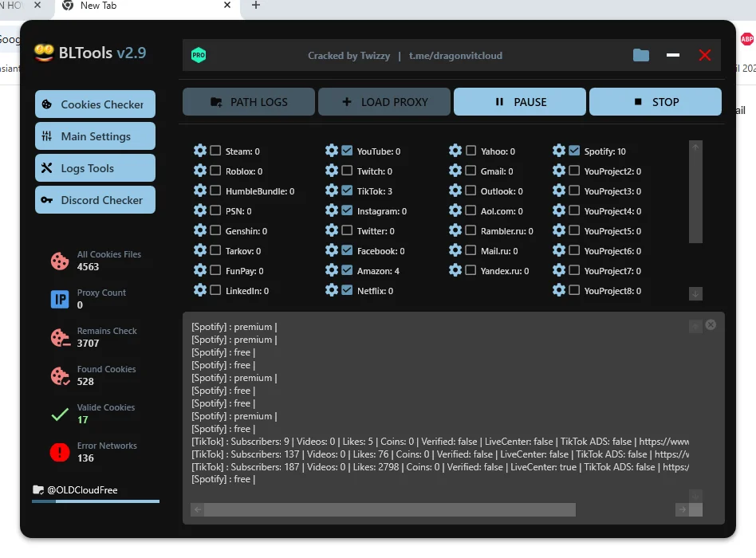Screen dimensions: 756x558
Task: Select the All Cookies Files count 4563
Action: click(88, 266)
